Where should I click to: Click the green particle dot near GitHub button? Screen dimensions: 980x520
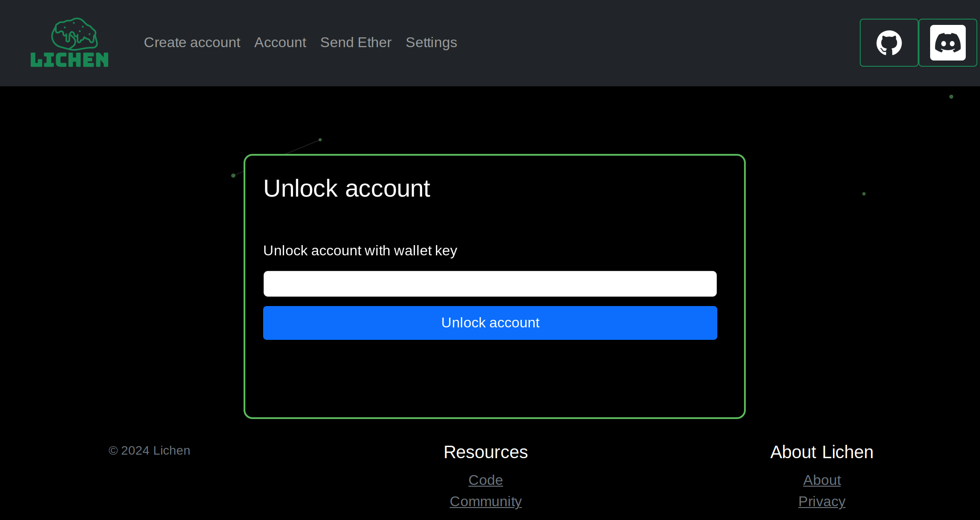tap(951, 97)
